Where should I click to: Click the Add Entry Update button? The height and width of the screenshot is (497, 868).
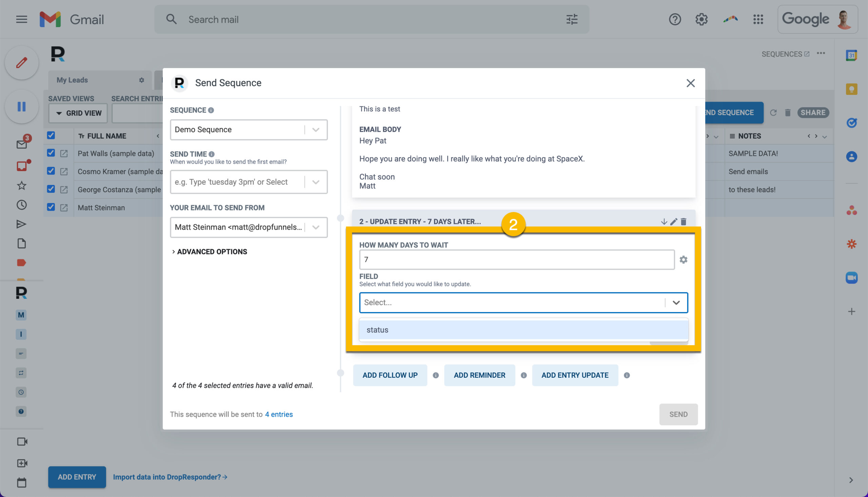575,375
